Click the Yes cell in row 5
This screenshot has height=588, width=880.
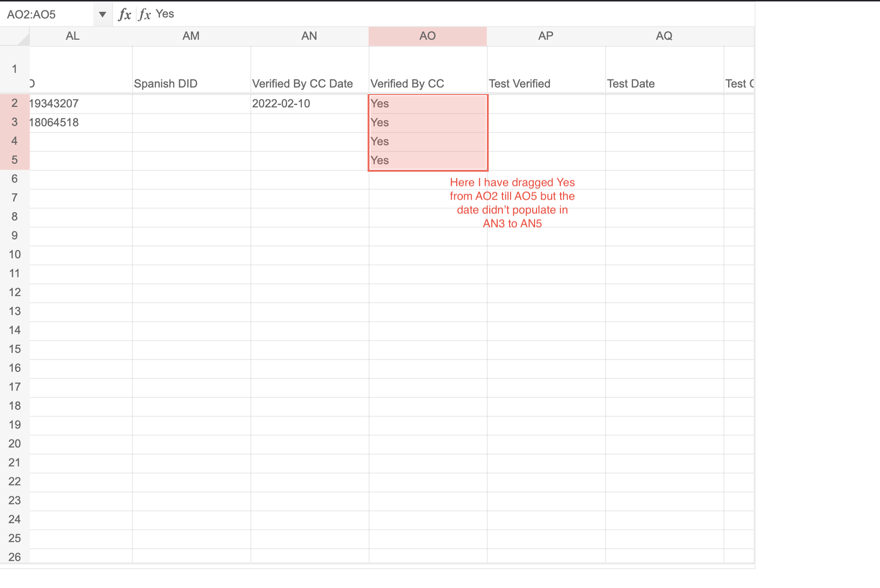(427, 160)
